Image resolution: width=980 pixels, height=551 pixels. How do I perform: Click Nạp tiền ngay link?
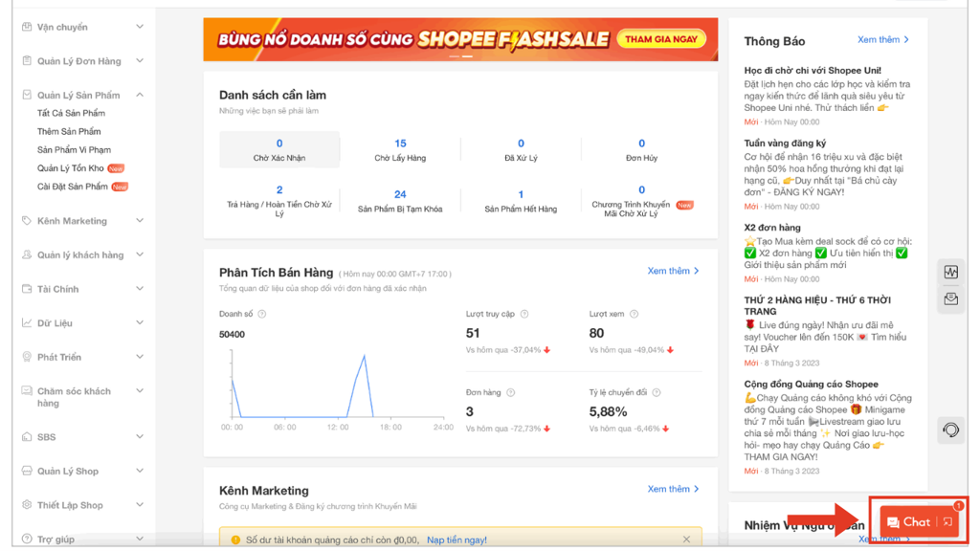coord(457,540)
